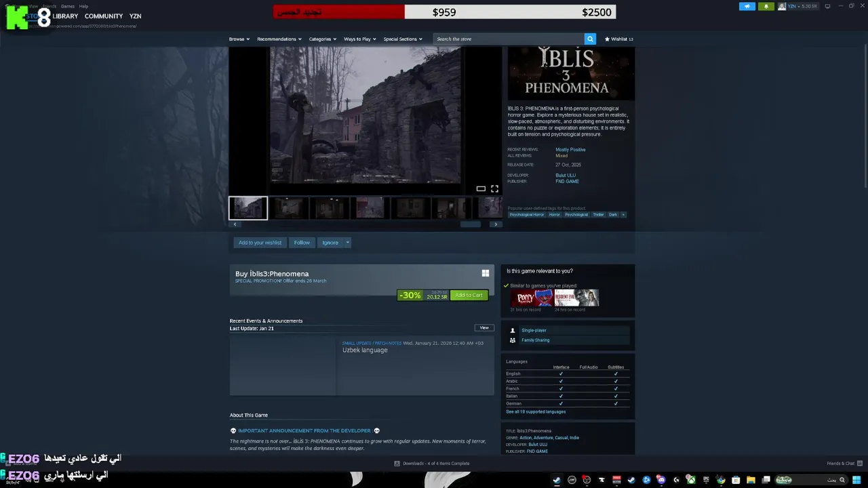Click the Single-player feature icon

[513, 330]
